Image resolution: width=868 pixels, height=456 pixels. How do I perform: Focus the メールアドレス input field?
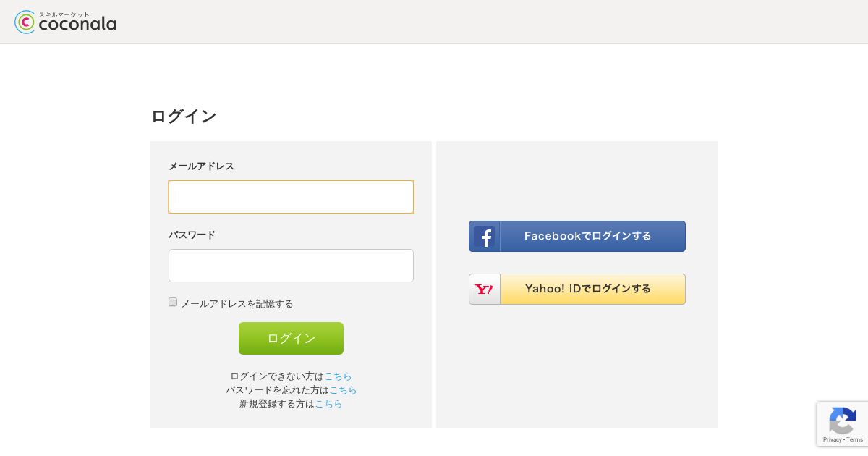[291, 197]
